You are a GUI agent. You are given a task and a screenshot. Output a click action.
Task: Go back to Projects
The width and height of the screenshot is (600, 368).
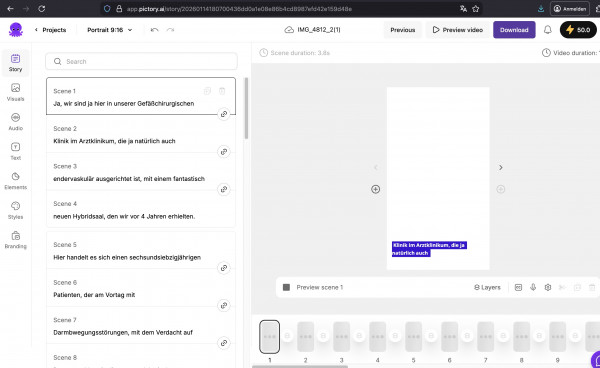pos(51,30)
